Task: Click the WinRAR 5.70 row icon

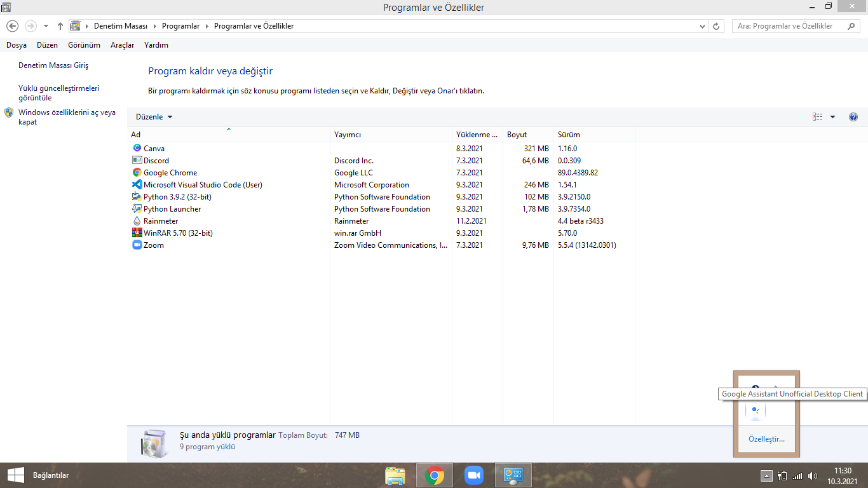Action: click(x=137, y=233)
